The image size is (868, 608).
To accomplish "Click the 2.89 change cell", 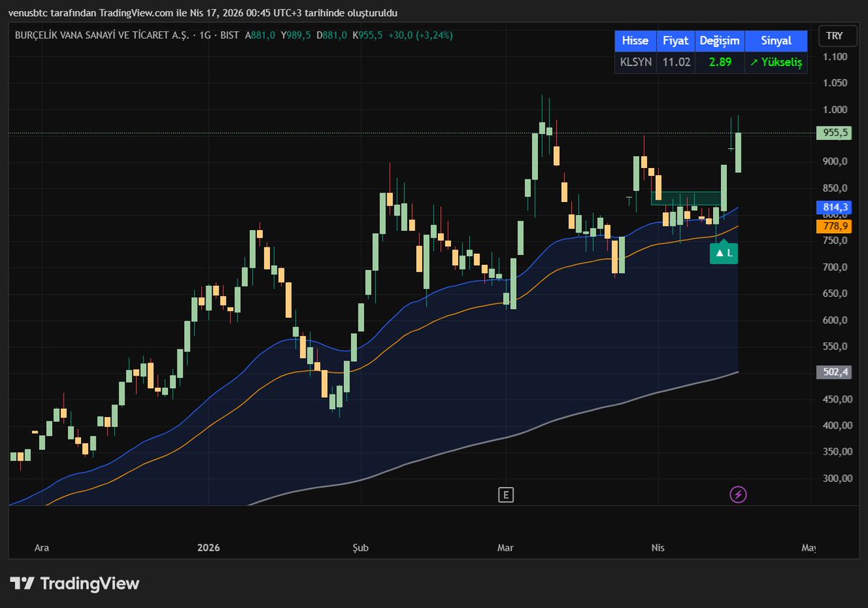I will click(720, 62).
